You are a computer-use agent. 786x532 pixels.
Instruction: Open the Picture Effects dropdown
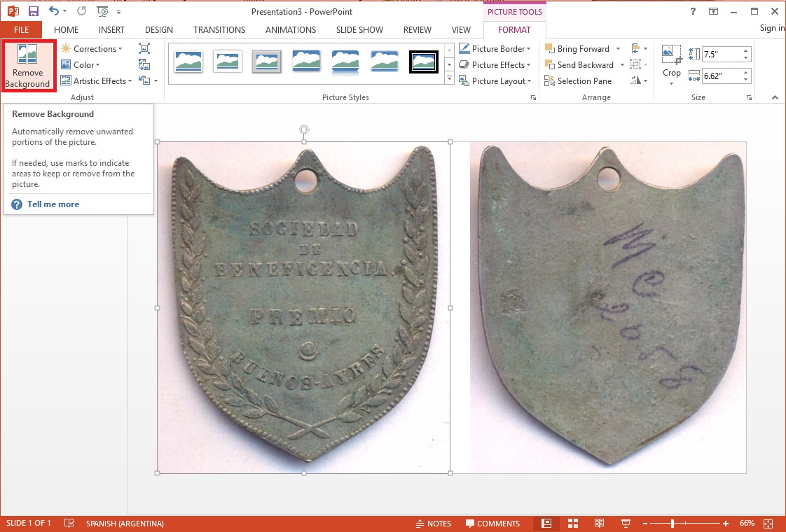pos(495,65)
